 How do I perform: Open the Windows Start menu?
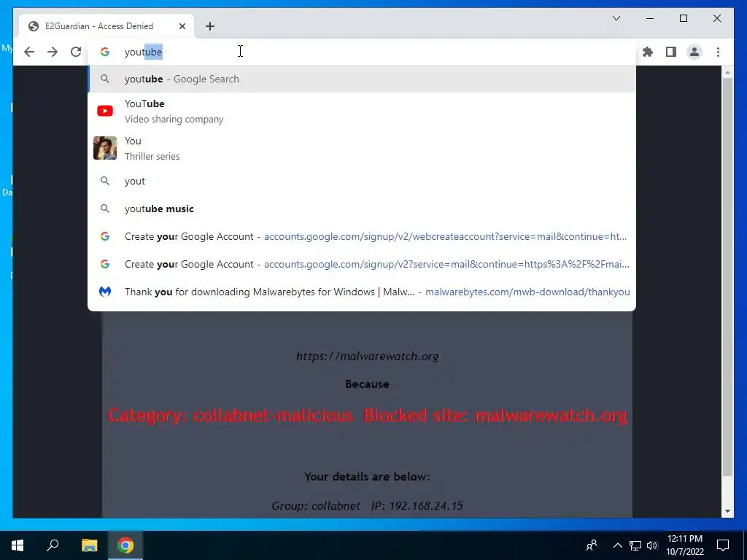[18, 545]
